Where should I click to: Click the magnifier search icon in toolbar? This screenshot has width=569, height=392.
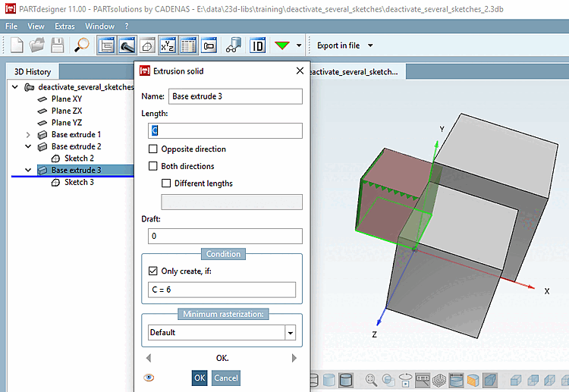[x=82, y=45]
